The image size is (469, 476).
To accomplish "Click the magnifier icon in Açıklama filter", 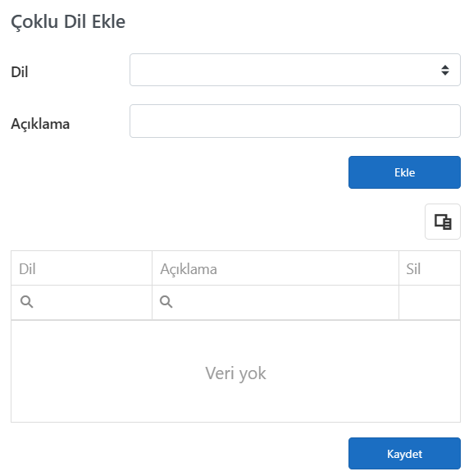I will click(x=166, y=302).
